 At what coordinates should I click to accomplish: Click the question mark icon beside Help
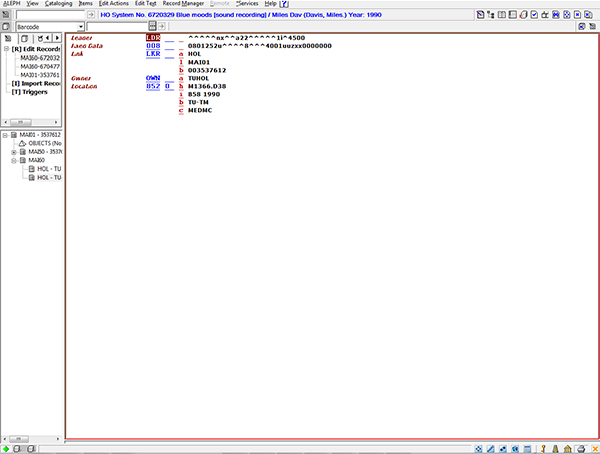(x=285, y=4)
